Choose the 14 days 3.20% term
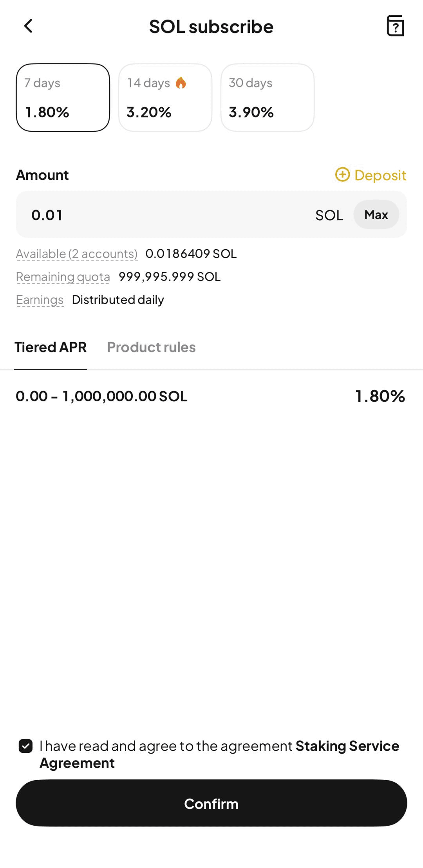 pyautogui.click(x=165, y=98)
